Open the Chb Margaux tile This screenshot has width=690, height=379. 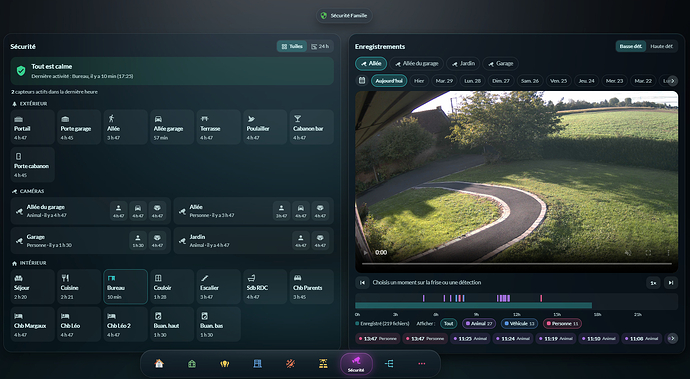[33, 324]
